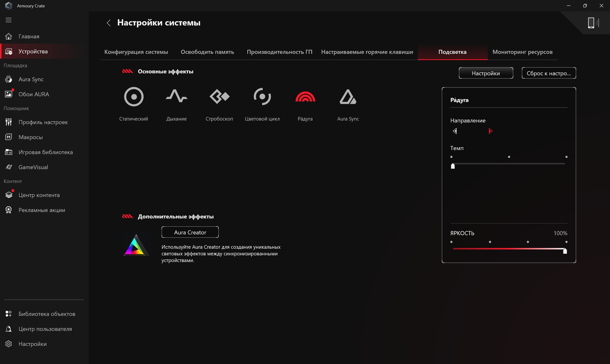Set rainbow direction to the left arrow
610x364 pixels.
[455, 131]
